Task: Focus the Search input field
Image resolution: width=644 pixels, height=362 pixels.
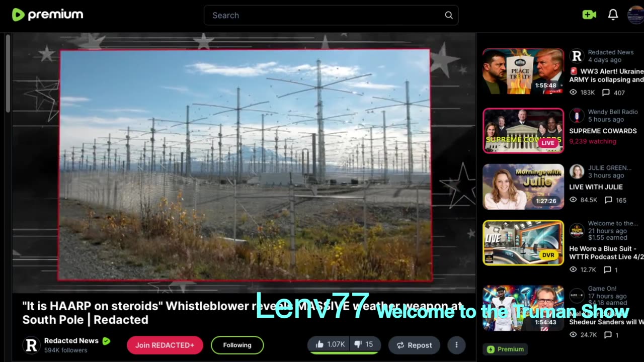Action: [x=331, y=15]
